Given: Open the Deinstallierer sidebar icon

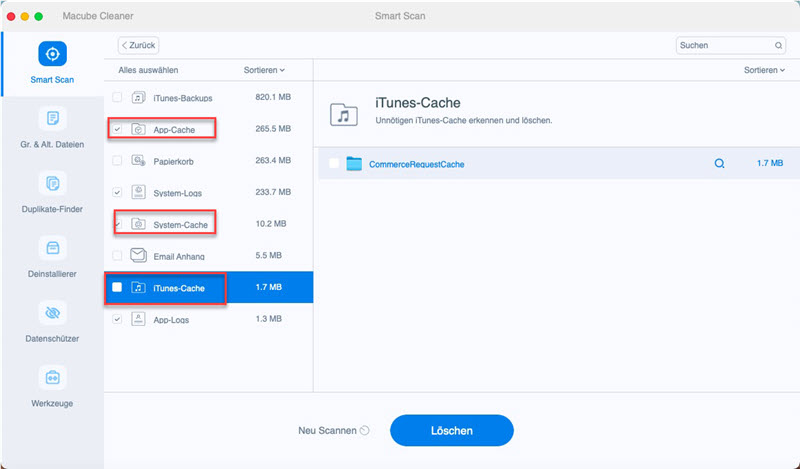Looking at the screenshot, I should [52, 248].
